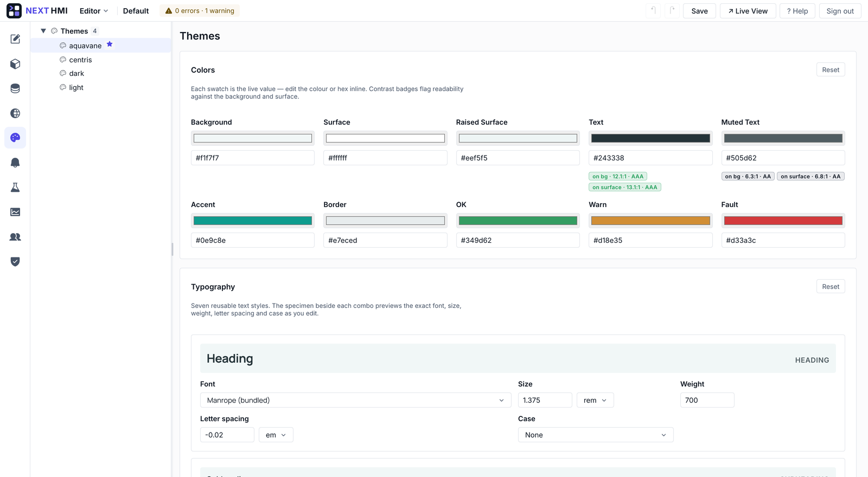Open the bell alarms sidebar icon
868x477 pixels.
[x=15, y=163]
